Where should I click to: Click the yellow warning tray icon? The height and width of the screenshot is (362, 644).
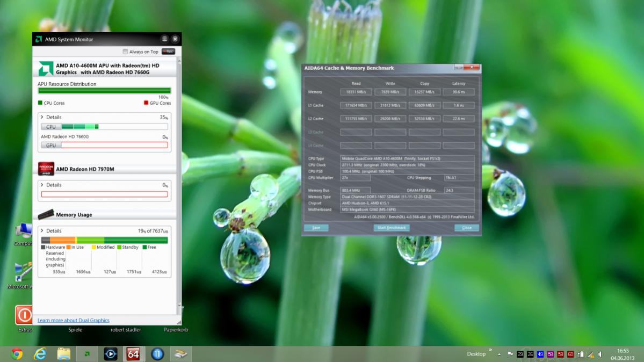[591, 354]
